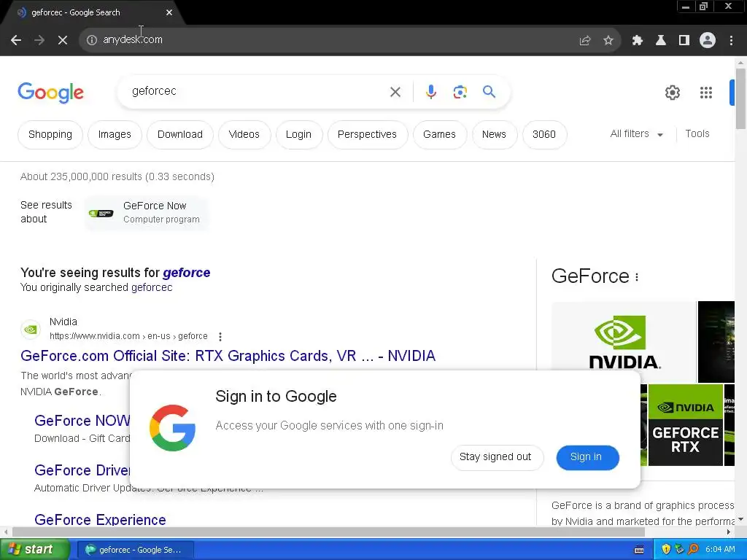Select the 3060 filter chip

tap(544, 135)
